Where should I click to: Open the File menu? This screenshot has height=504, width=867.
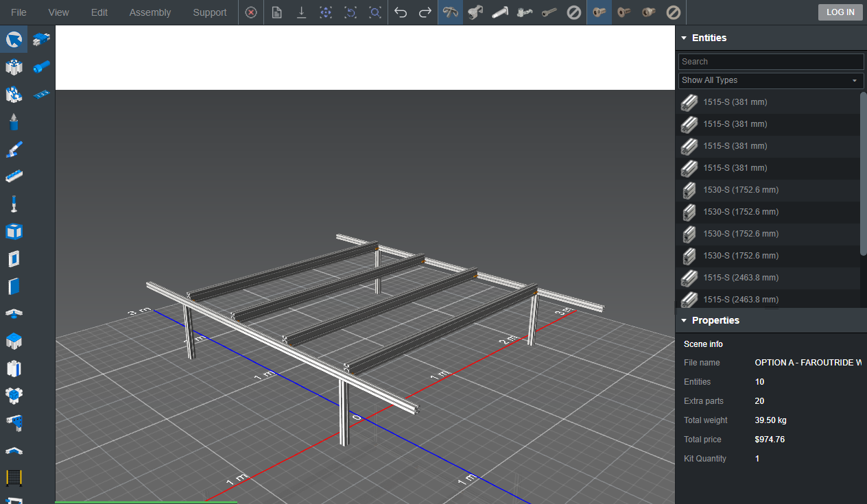[19, 12]
